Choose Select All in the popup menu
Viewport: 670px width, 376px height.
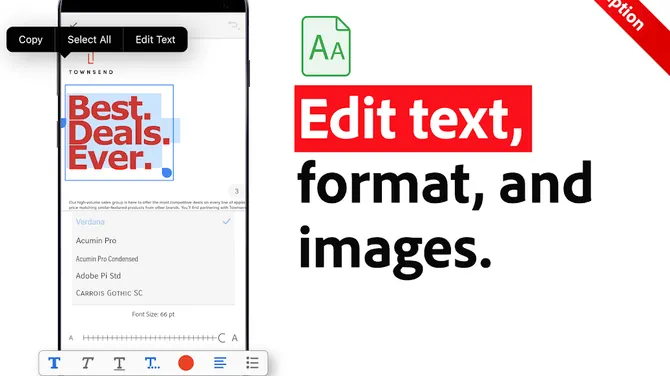(x=89, y=40)
